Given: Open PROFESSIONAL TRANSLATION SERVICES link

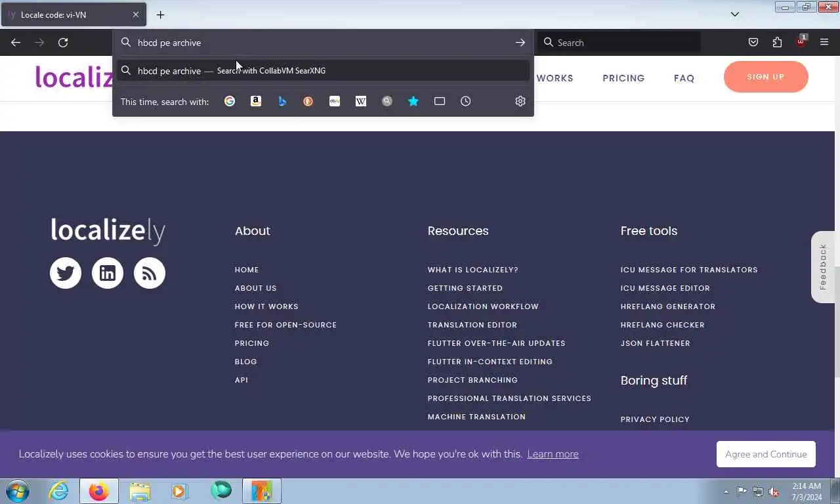Looking at the screenshot, I should pos(509,398).
